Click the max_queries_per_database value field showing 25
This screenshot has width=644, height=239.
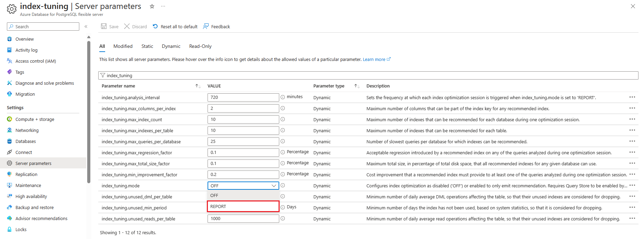(x=243, y=142)
